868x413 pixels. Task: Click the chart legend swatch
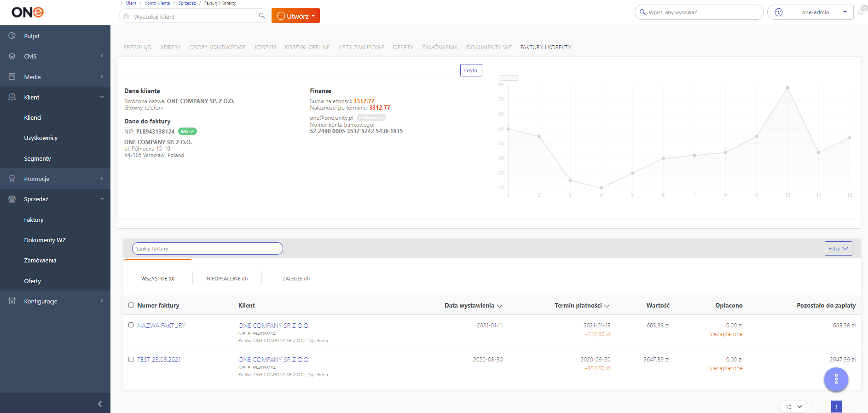click(509, 78)
